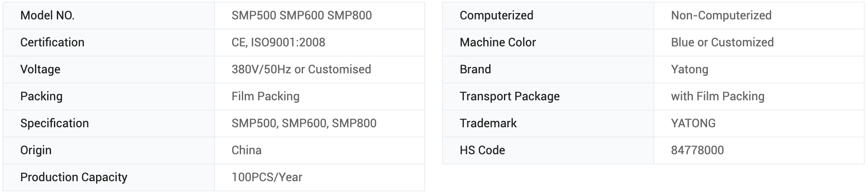
Task: Click the "Production Capacity" label
Action: (x=74, y=177)
